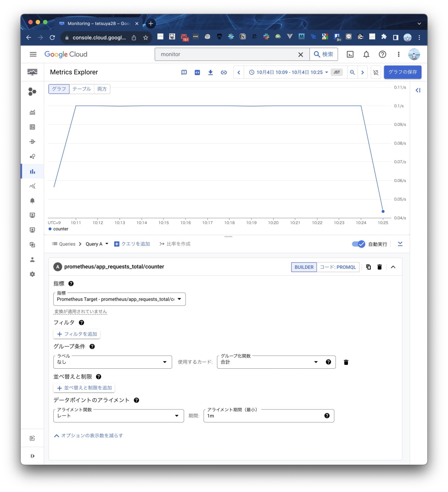Viewport: 448px width, 492px height.
Task: Toggle auto-refresh off icon next to save button
Action: pyautogui.click(x=376, y=72)
